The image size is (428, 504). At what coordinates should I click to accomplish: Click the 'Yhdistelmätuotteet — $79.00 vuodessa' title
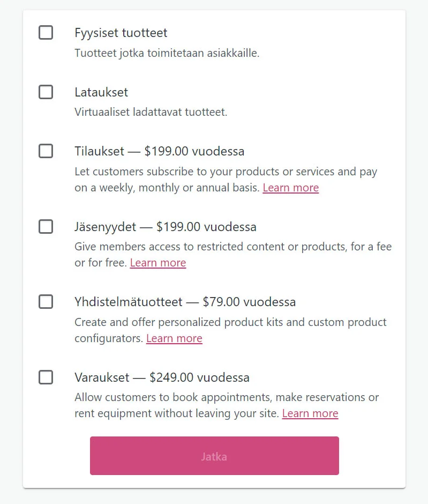coord(185,302)
